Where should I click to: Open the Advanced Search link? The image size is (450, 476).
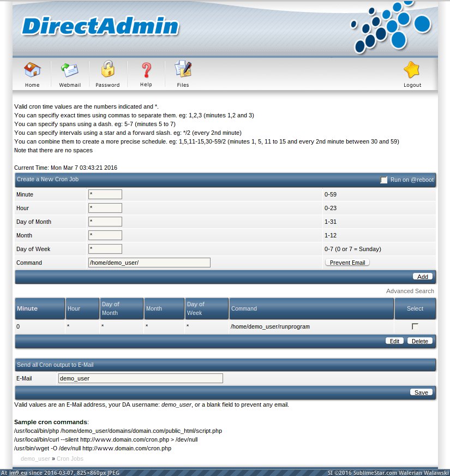coord(410,291)
